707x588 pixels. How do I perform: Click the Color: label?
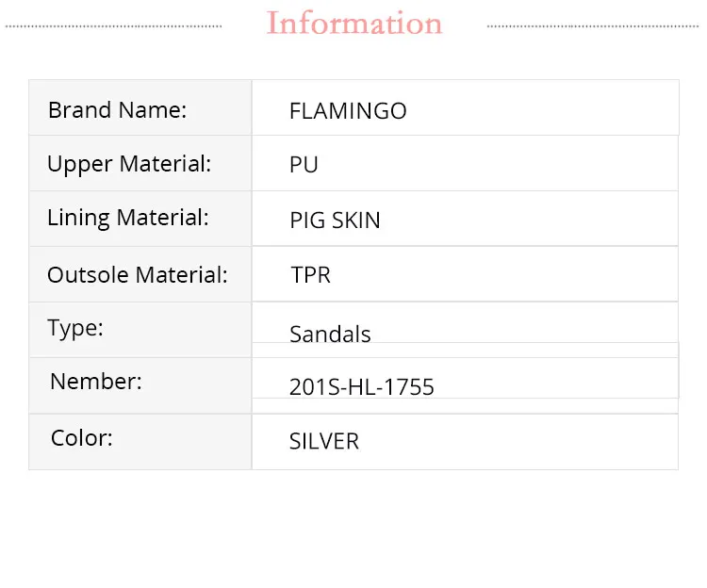click(82, 438)
